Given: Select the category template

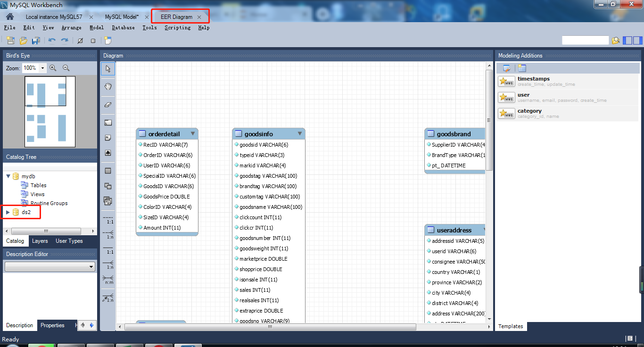Looking at the screenshot, I should coord(568,114).
